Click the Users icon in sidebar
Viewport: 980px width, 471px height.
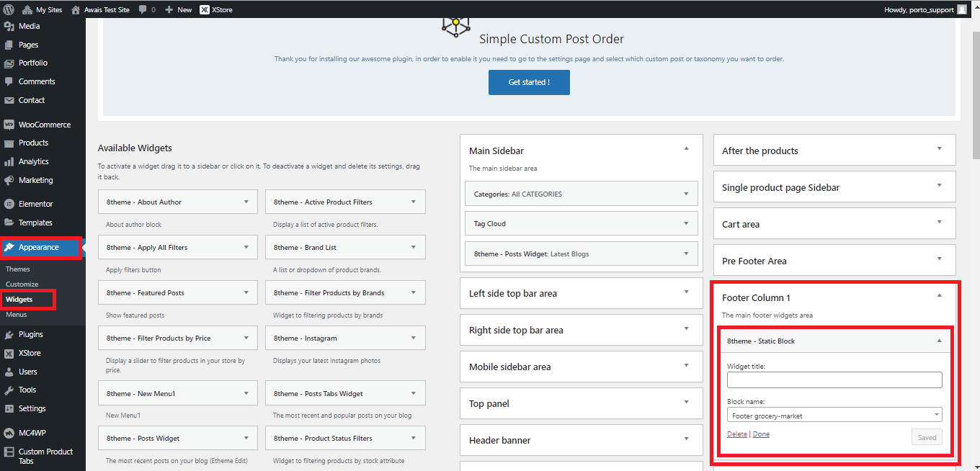coord(9,372)
